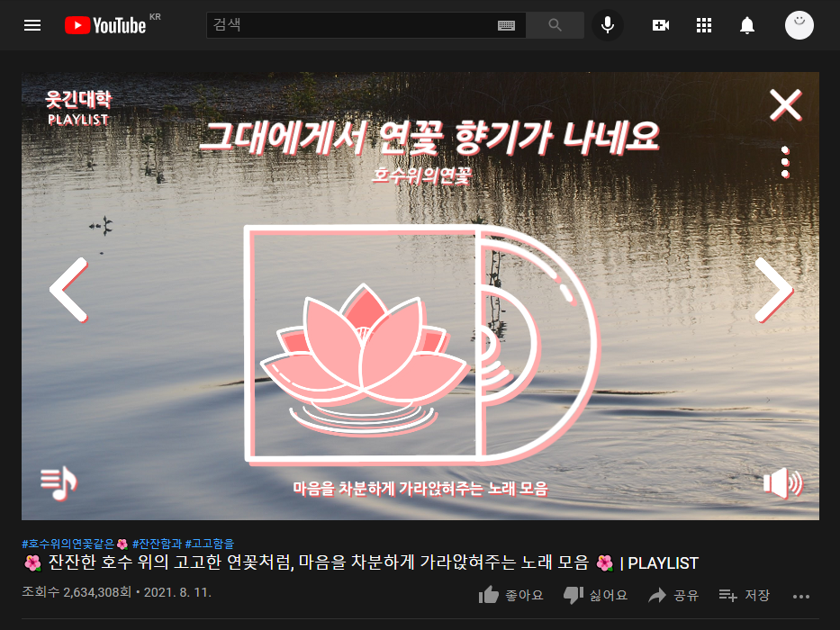Open hashtag #잔잔함과
The height and width of the screenshot is (630, 840).
tap(157, 544)
